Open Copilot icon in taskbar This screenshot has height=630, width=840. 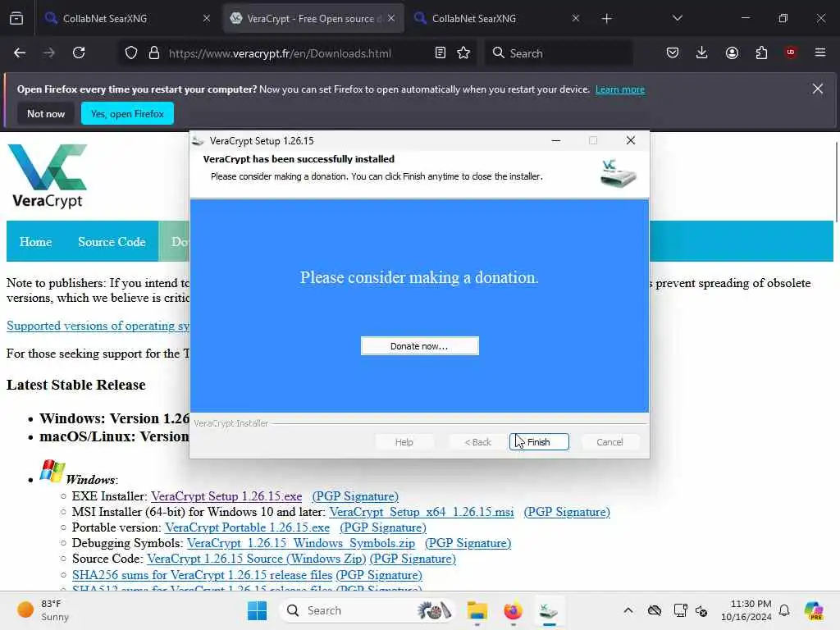(x=814, y=610)
